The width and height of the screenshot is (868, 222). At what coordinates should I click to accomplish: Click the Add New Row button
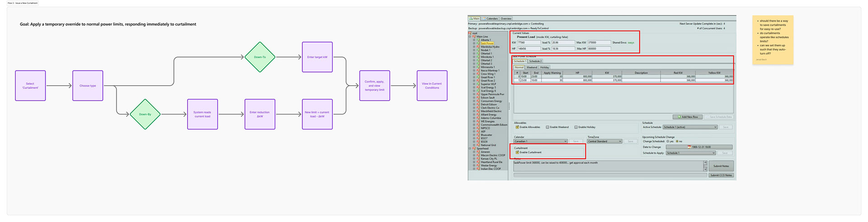click(688, 117)
